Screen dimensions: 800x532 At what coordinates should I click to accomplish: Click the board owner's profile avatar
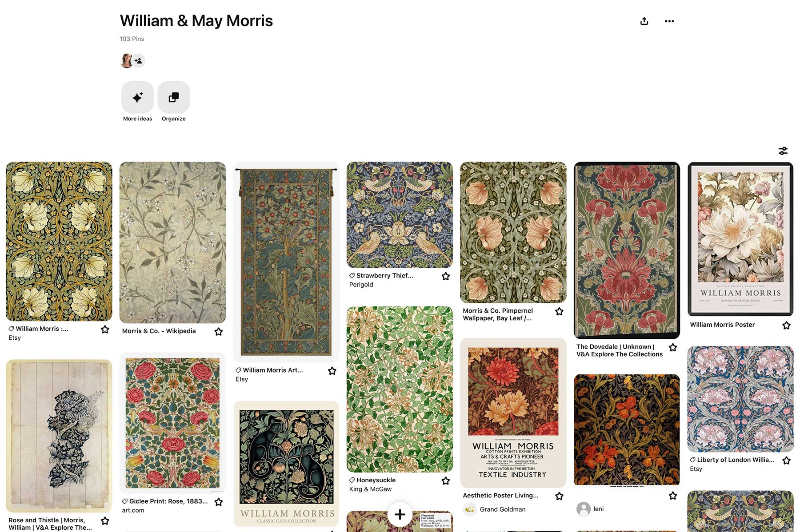(126, 61)
